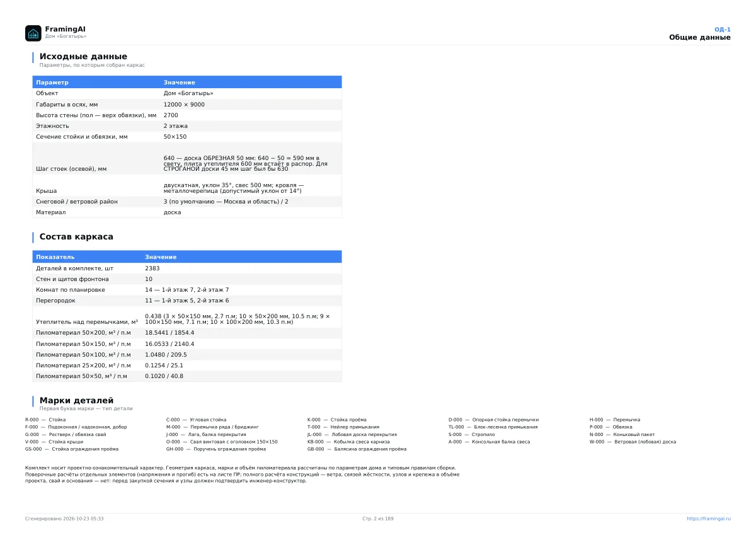Select the Крыша row label

(x=47, y=190)
